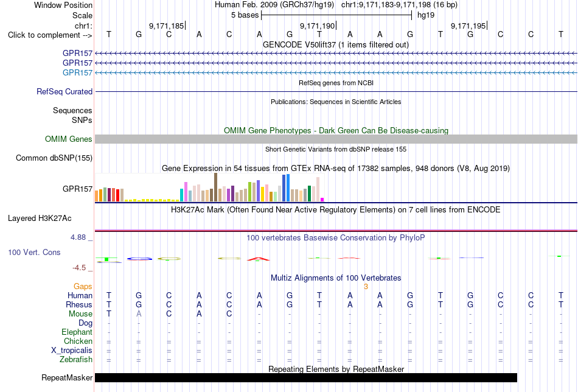Click the 'Gene Expression in 54 tissues' heading
Viewport: 578px width, 392px height.
[336, 169]
